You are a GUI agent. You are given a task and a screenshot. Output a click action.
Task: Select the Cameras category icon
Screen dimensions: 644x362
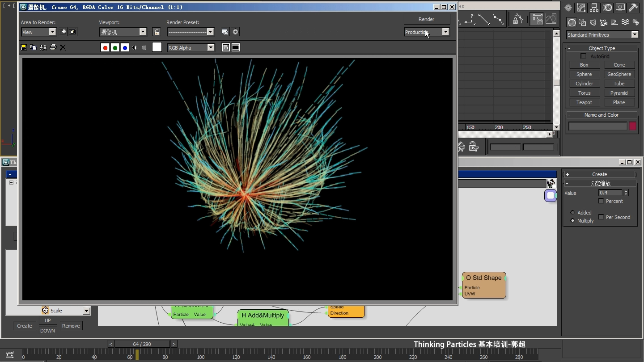(x=604, y=22)
